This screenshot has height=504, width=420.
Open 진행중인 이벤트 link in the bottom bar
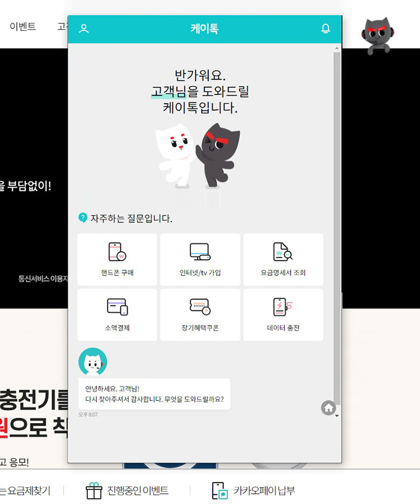138,491
